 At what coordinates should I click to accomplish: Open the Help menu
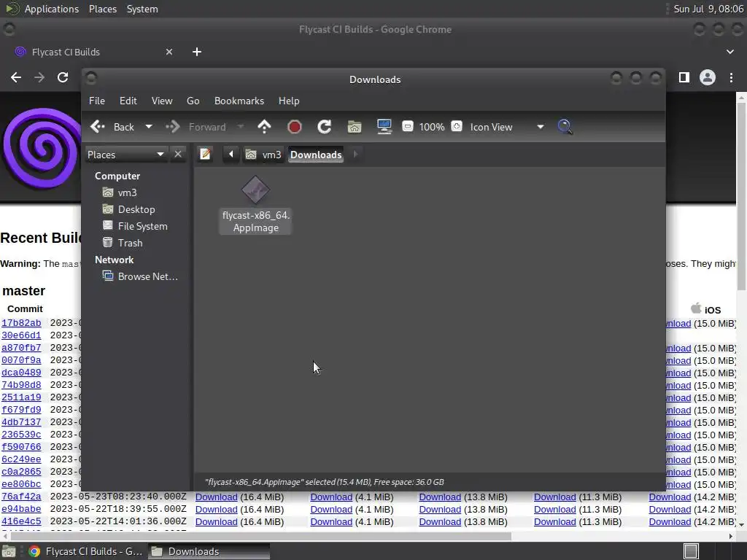click(x=289, y=101)
